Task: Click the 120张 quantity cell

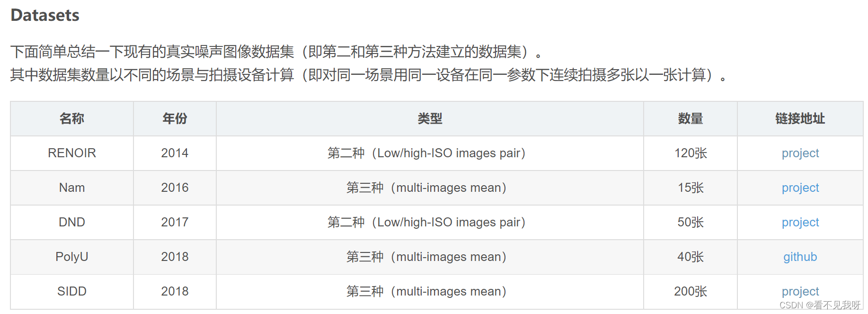Action: [x=690, y=153]
